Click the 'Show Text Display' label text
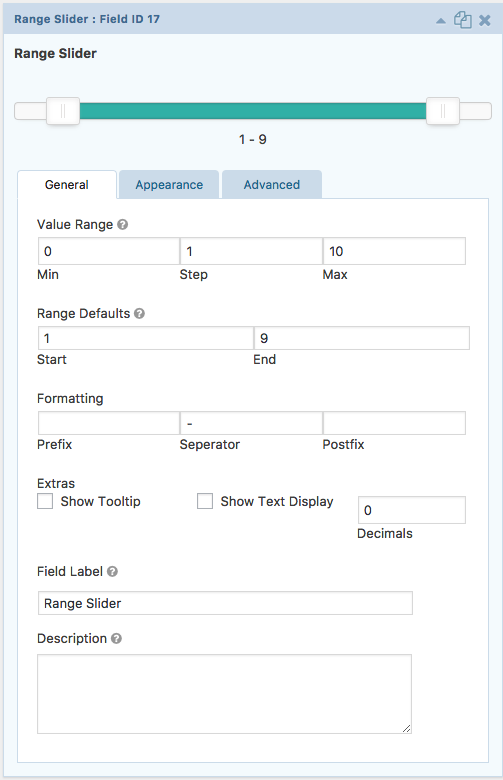Image resolution: width=503 pixels, height=780 pixels. tap(277, 501)
